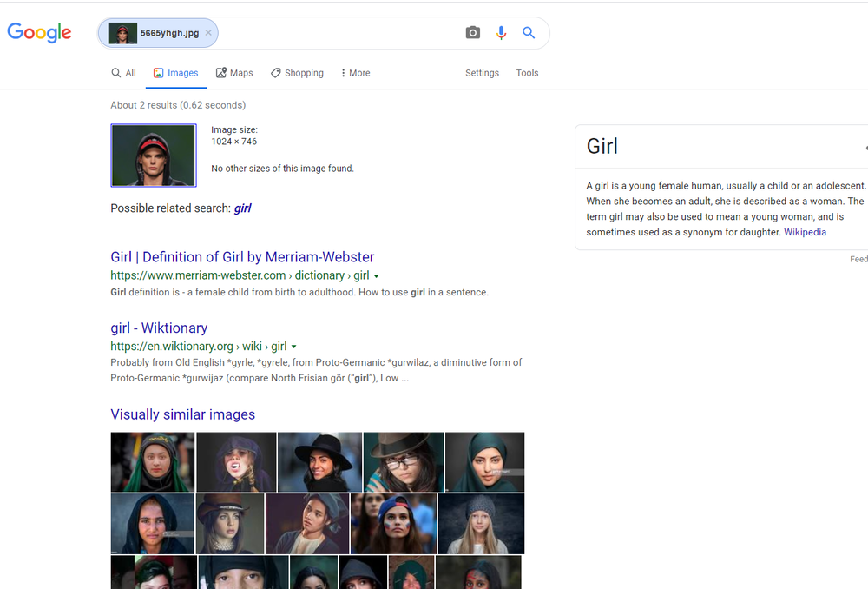
Task: Expand the en.wiktionary.org URL dropdown arrow
Action: 294,347
